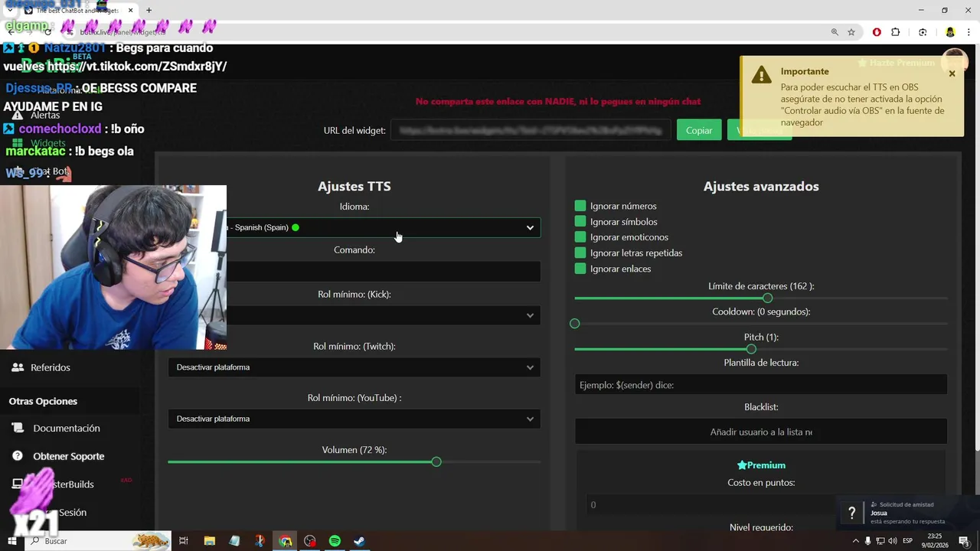Viewport: 980px width, 551px height.
Task: Toggle Ignorar símbolos checkbox
Action: coord(580,222)
